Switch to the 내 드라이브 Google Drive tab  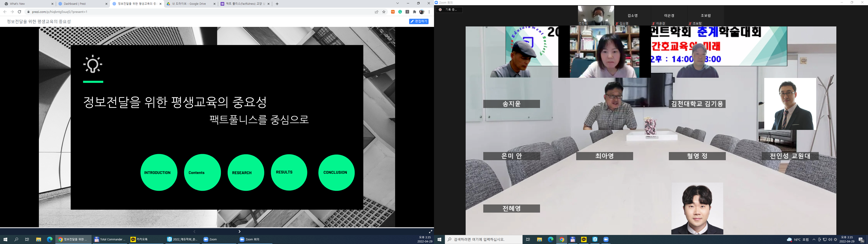click(191, 4)
